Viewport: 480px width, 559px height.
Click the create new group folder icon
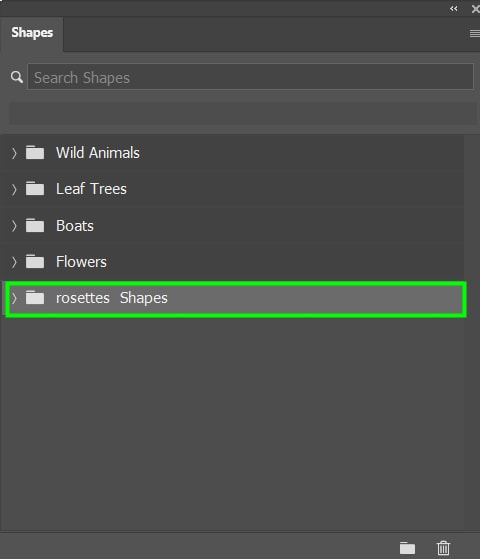point(407,548)
